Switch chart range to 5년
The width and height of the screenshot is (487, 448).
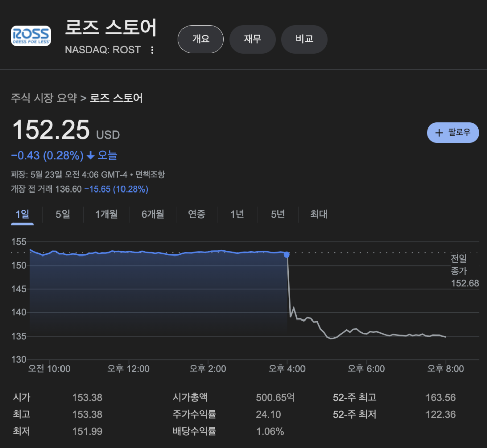click(278, 214)
